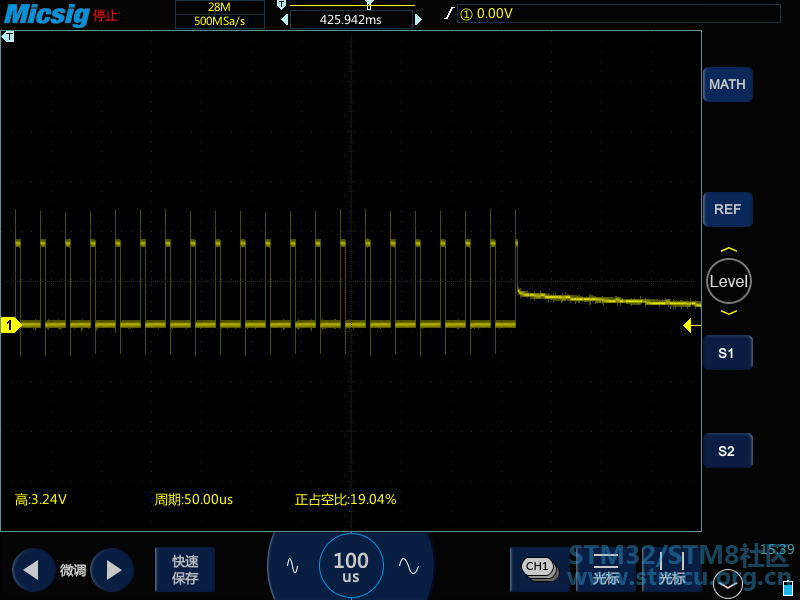Decrease timebase with compressed wave icon
Viewport: 800px width, 600px height.
(292, 565)
